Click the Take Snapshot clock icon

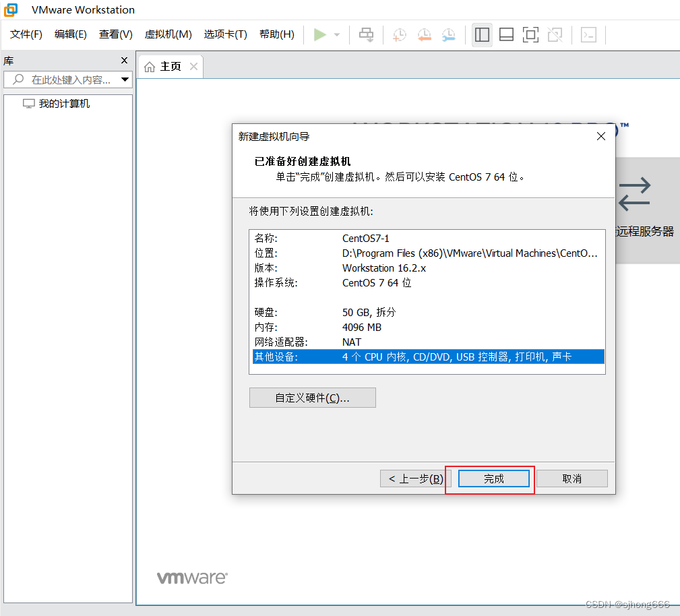(400, 34)
